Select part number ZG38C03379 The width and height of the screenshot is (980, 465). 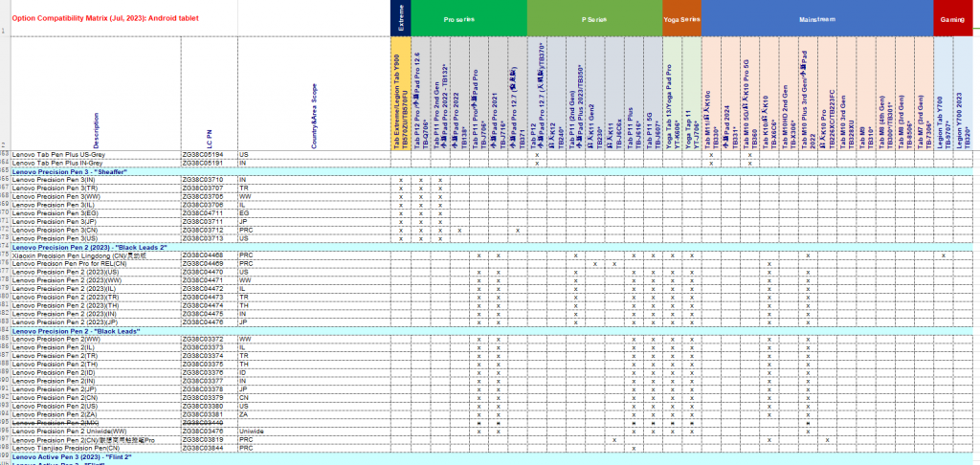tap(210, 397)
